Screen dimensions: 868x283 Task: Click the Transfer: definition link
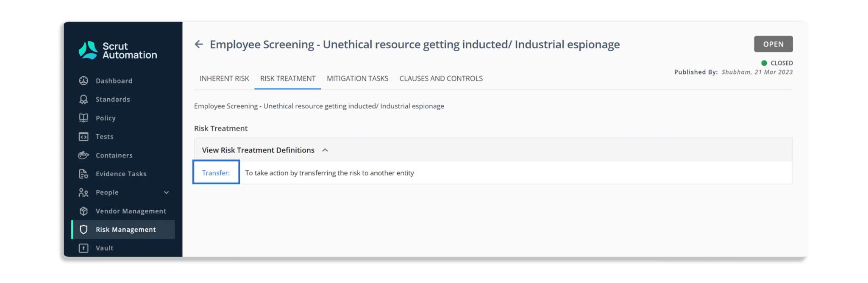click(216, 173)
